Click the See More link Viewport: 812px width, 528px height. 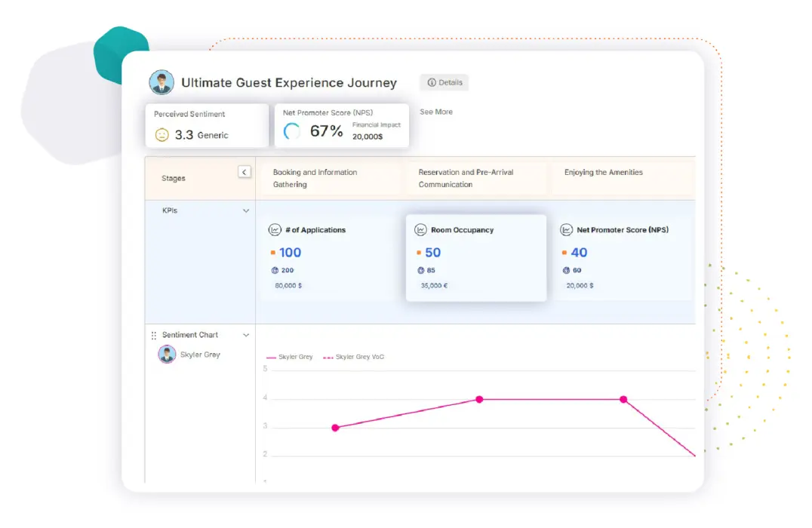(436, 112)
